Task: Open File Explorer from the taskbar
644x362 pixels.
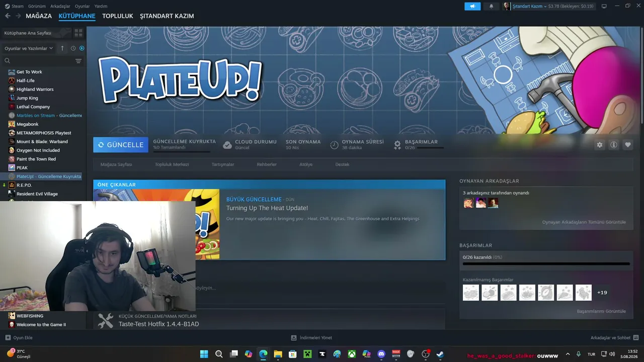Action: click(x=278, y=354)
